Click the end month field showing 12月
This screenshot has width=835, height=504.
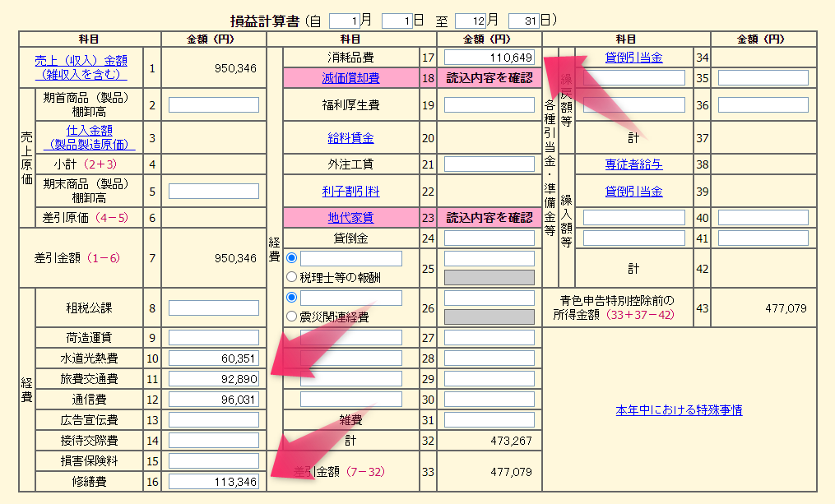click(x=471, y=21)
